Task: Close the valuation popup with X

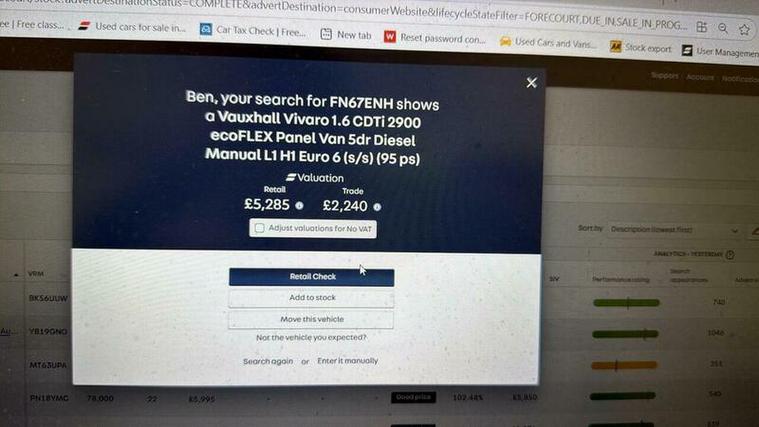Action: pos(531,83)
